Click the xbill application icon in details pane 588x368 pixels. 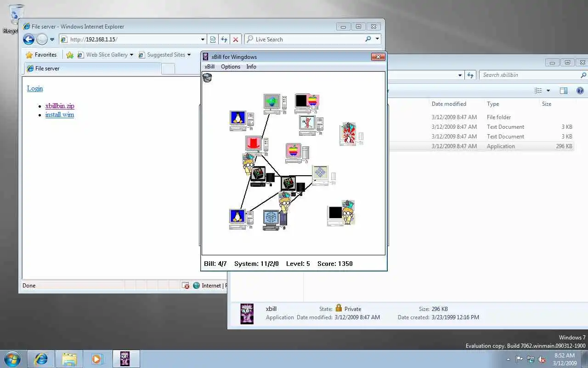point(247,313)
